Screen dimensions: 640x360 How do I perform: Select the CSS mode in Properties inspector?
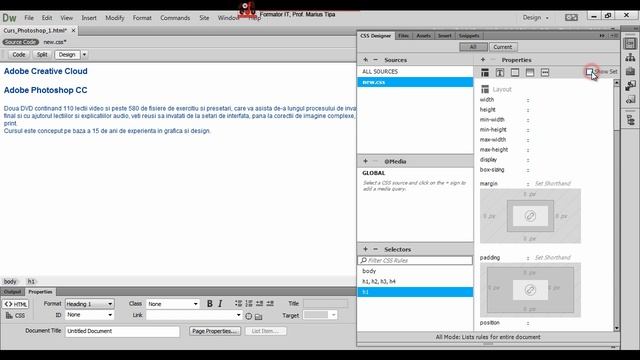coord(16,316)
